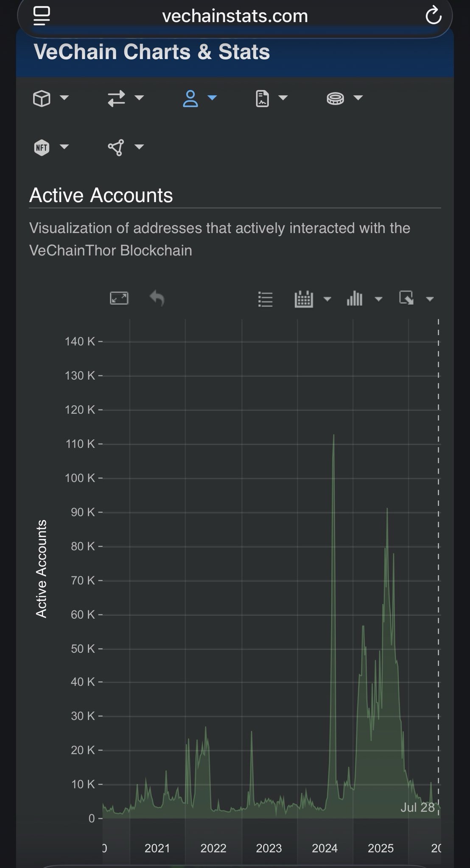The width and height of the screenshot is (470, 868).
Task: Click the undo zoom arrow icon
Action: [x=157, y=298]
